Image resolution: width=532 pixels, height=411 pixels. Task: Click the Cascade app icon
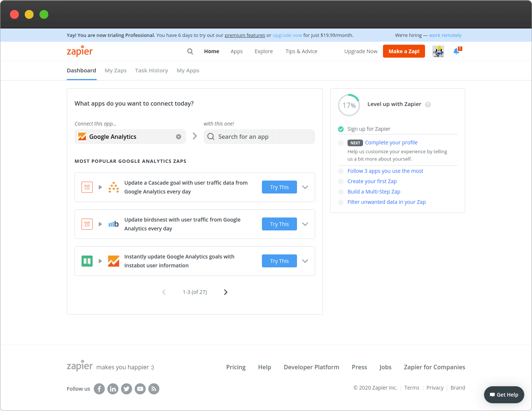point(114,187)
